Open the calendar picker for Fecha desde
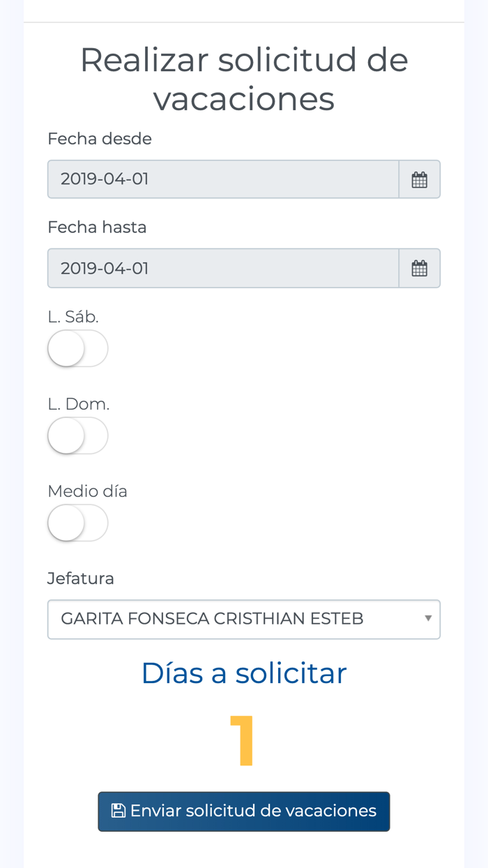Viewport: 488px width, 868px height. click(420, 179)
